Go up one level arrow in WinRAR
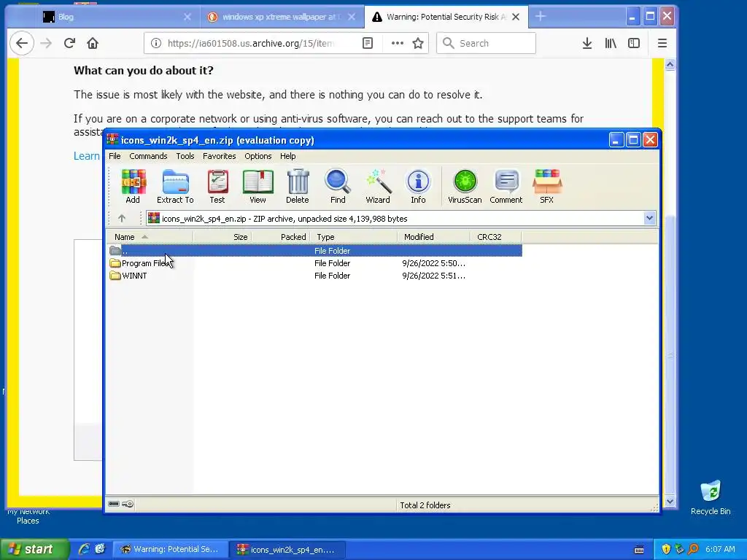The width and height of the screenshot is (747, 560). click(x=122, y=219)
